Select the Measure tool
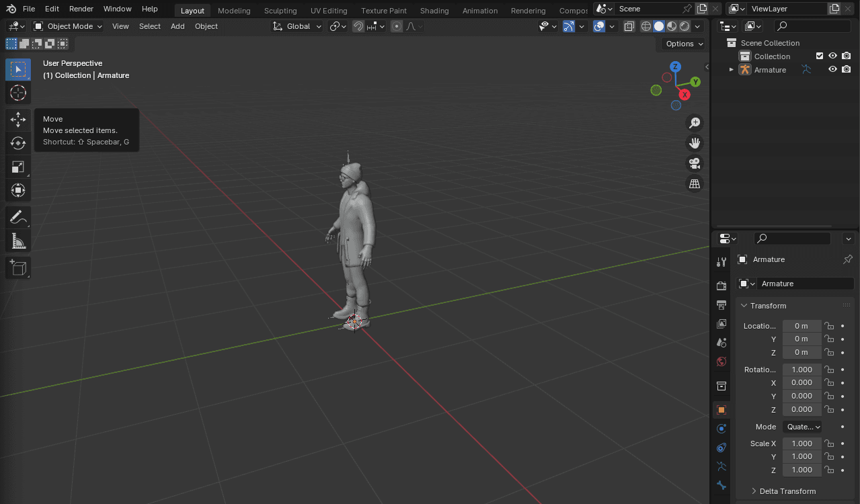Viewport: 860px width, 504px height. (x=17, y=240)
